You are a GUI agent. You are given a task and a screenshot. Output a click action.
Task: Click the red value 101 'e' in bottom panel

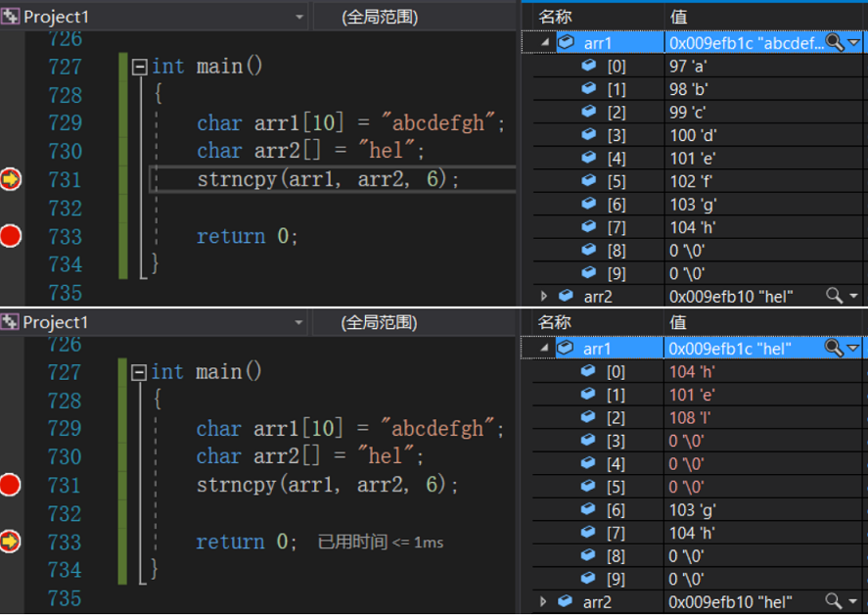(692, 395)
